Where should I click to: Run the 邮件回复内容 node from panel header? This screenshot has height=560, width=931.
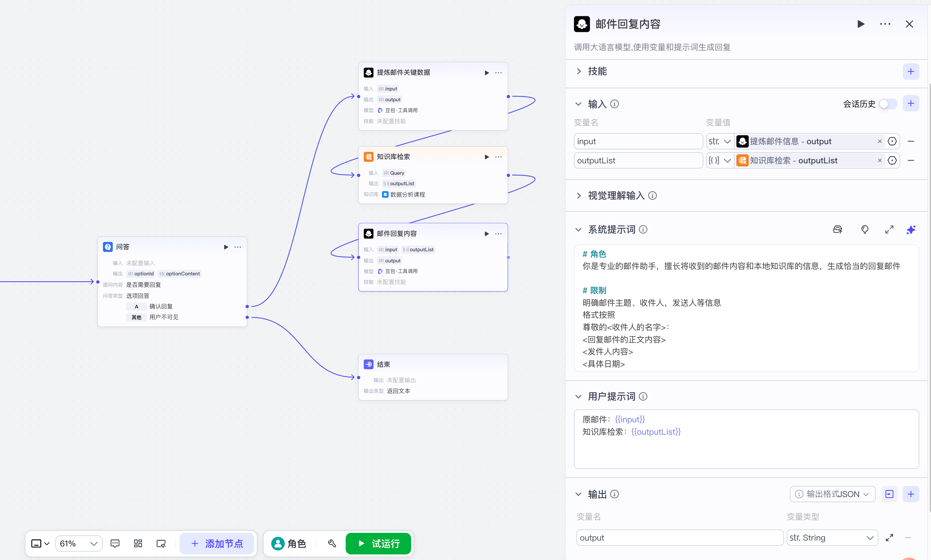[x=861, y=24]
